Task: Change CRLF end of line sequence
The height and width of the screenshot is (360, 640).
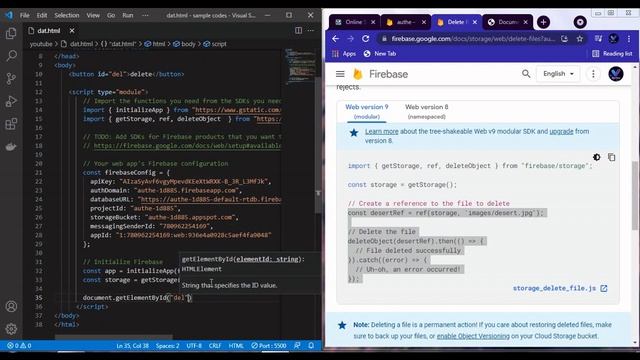Action: point(215,346)
